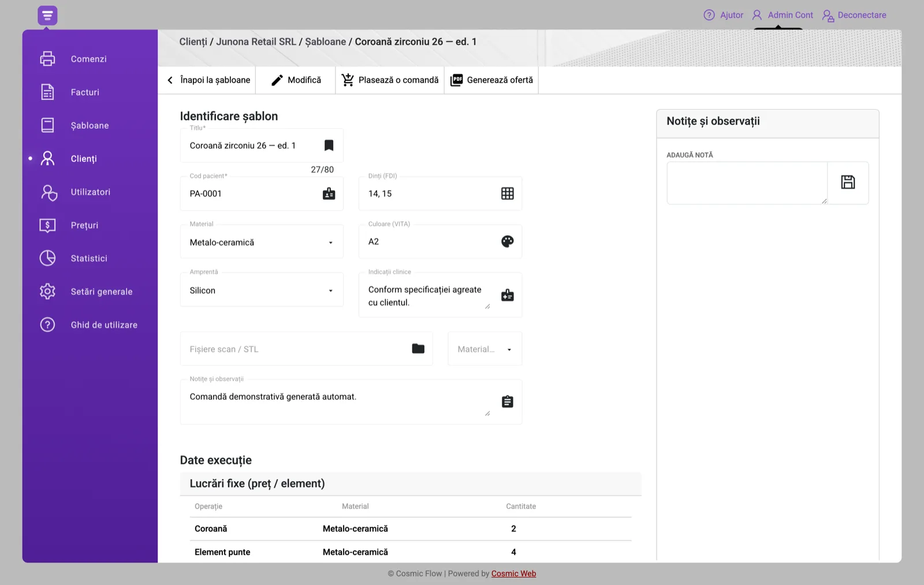Click into the Adaugă notă text area
The height and width of the screenshot is (585, 924).
pyautogui.click(x=747, y=183)
